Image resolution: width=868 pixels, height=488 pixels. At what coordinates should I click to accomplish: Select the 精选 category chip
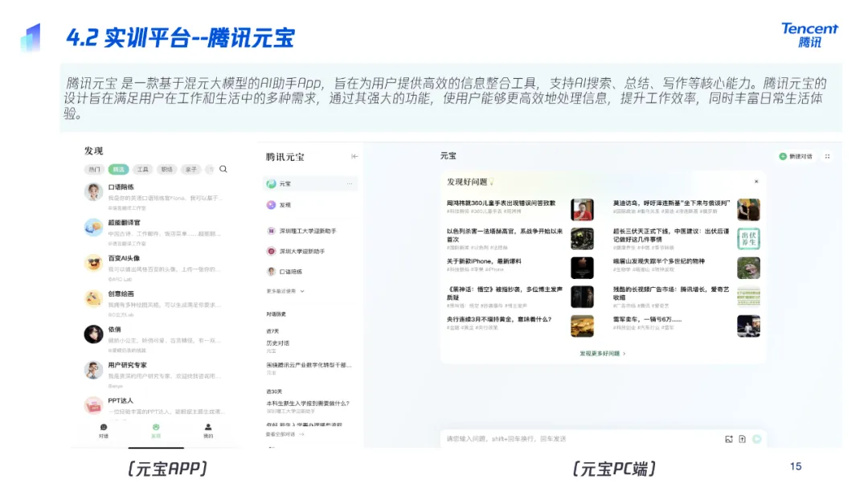point(118,170)
